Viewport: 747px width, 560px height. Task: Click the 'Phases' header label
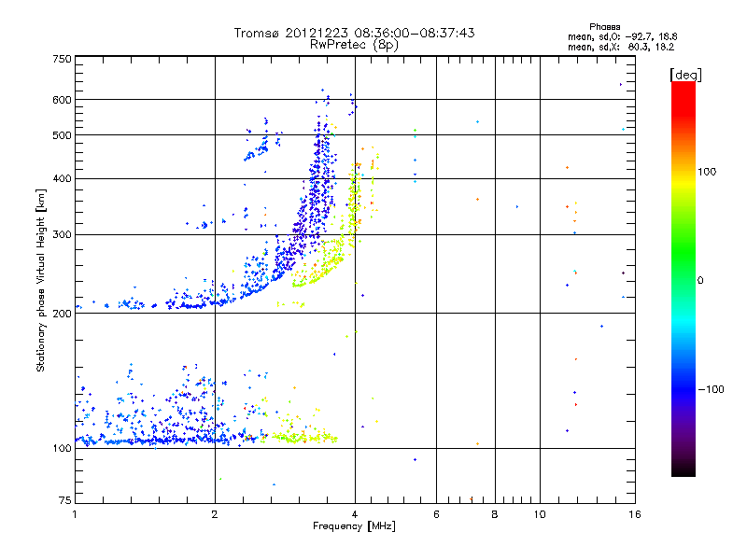pyautogui.click(x=604, y=27)
